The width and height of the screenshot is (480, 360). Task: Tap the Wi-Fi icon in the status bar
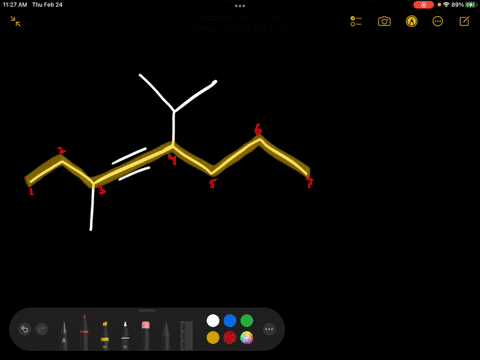[446, 5]
